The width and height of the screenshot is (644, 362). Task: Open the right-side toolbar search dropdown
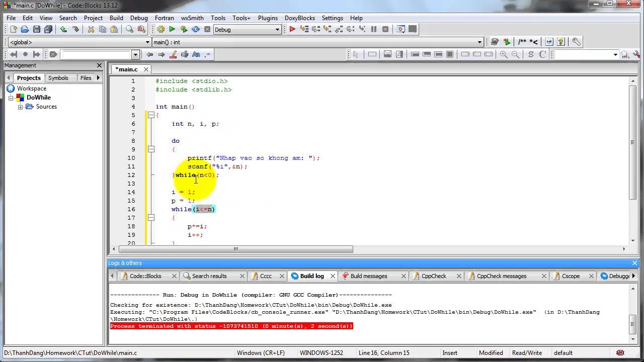pyautogui.click(x=615, y=54)
